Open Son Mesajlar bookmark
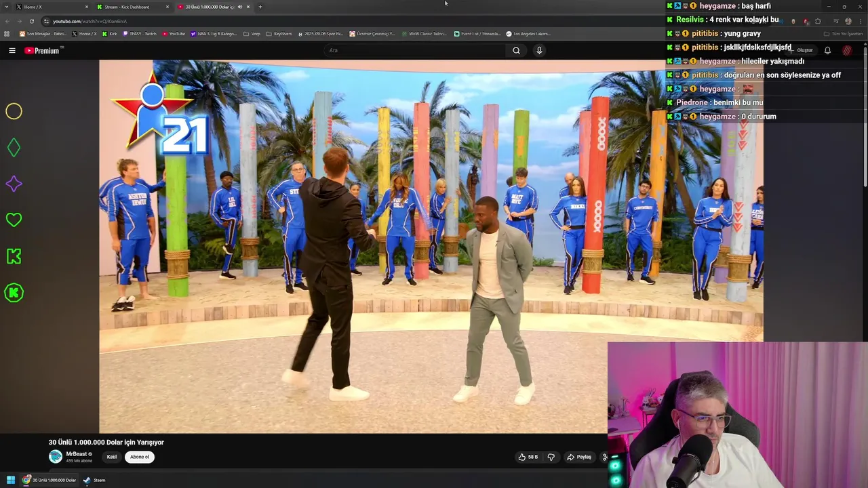This screenshot has width=868, height=488. (42, 34)
